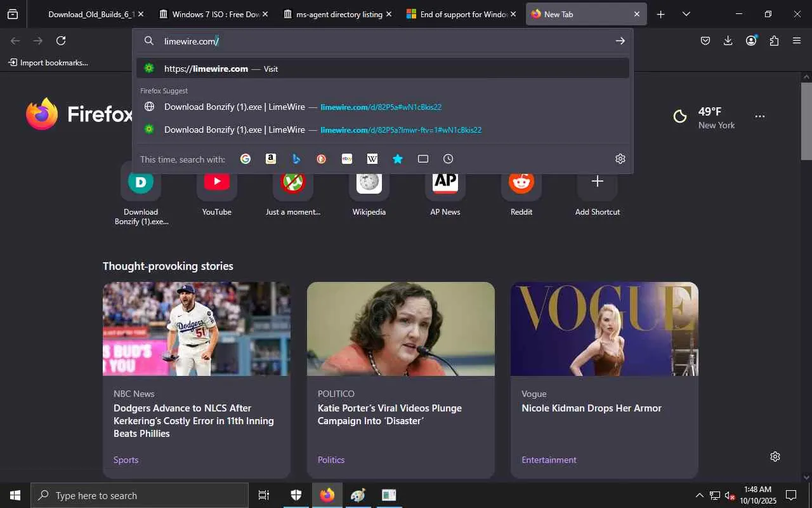
Task: Open the Extensions panel
Action: (x=774, y=41)
